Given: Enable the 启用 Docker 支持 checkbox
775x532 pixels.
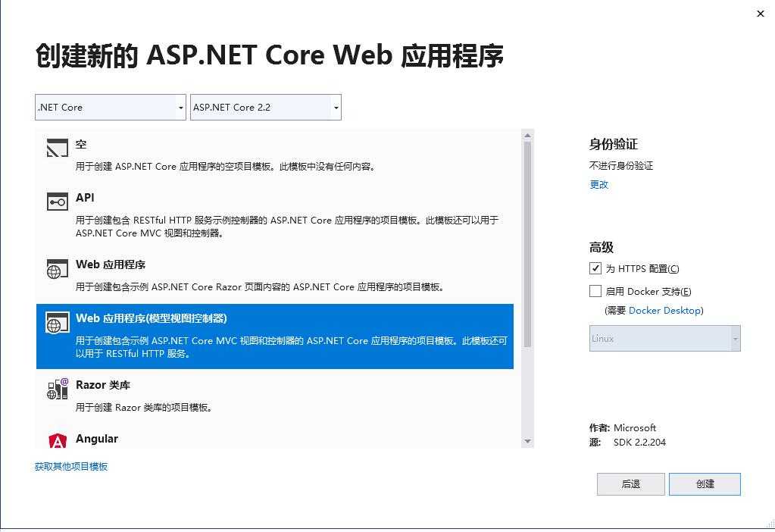Looking at the screenshot, I should (x=595, y=291).
